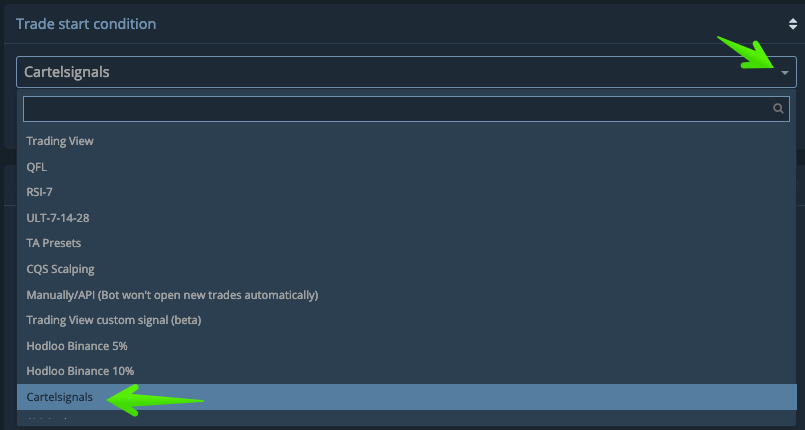Select Hodloo Binance 5%
This screenshot has width=805, height=430.
(406, 346)
